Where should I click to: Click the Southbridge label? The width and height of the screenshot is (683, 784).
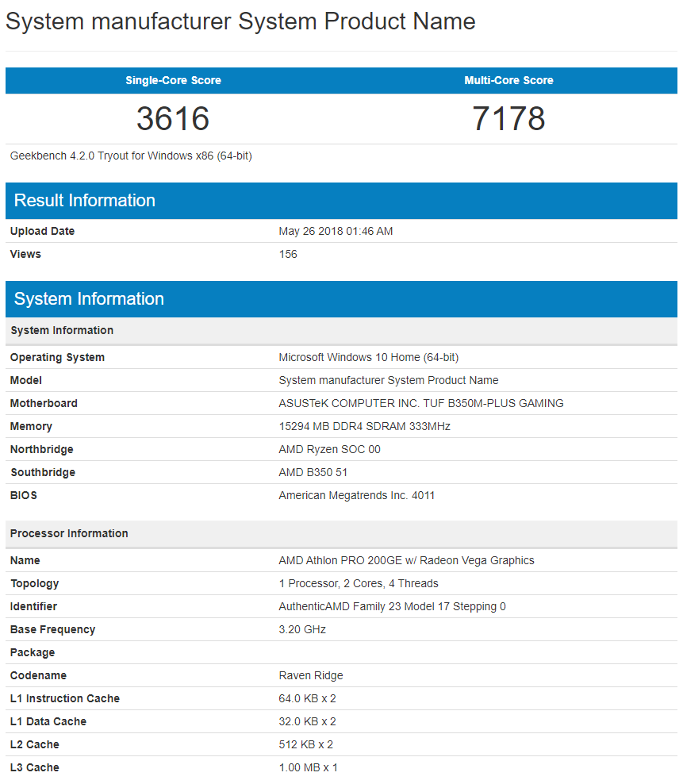(43, 472)
